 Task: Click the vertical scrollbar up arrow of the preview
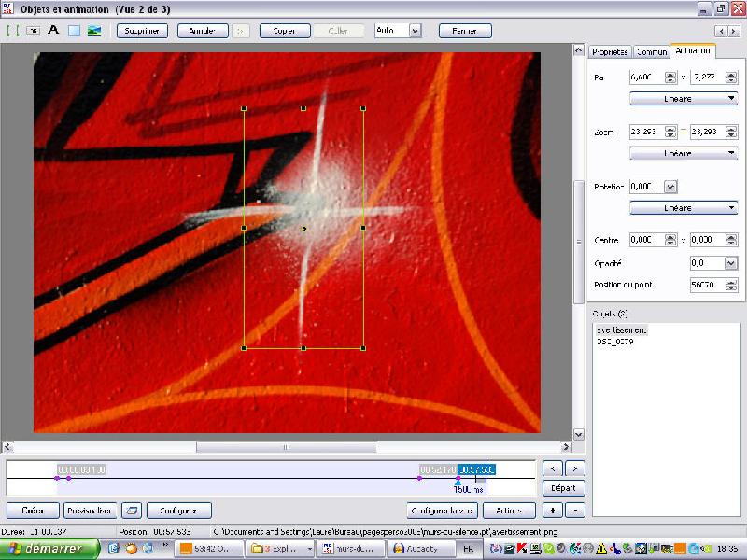coord(578,50)
